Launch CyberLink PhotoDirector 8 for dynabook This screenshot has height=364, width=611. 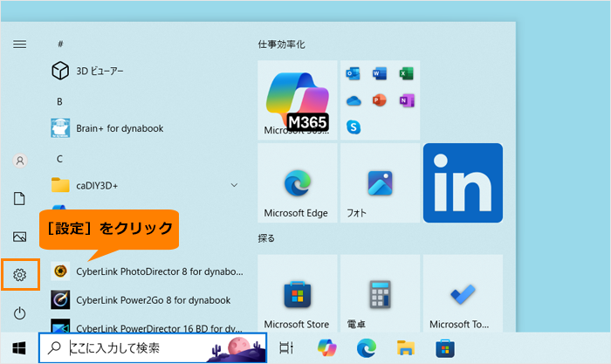point(146,271)
